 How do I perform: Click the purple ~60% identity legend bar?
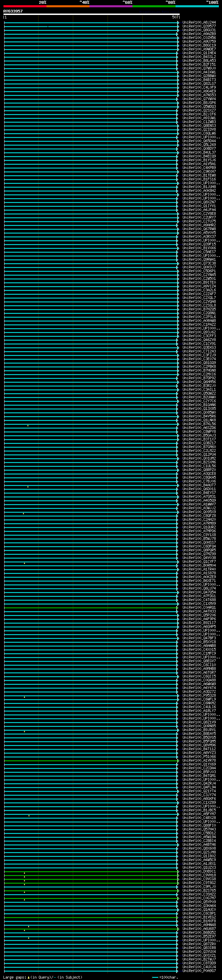tap(111, 6)
